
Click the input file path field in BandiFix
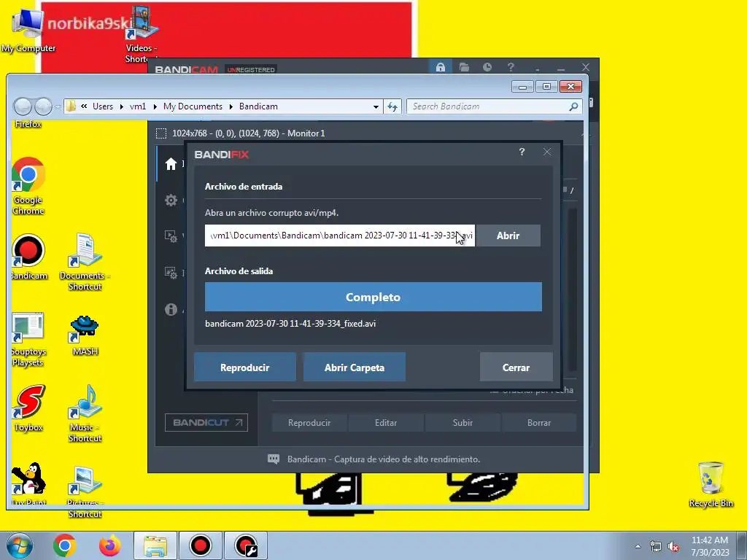click(x=340, y=236)
